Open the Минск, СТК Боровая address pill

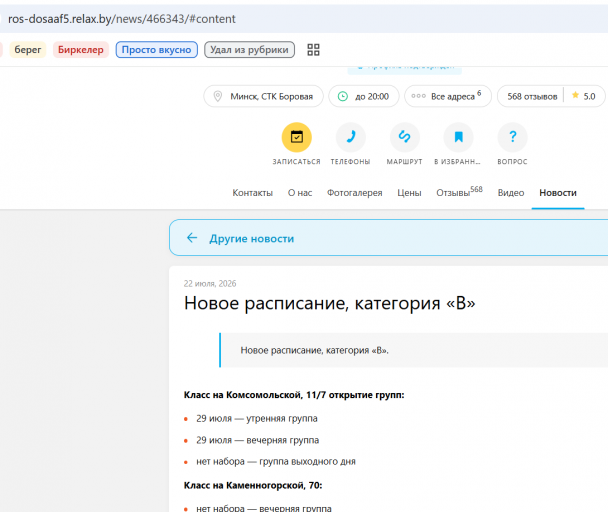point(263,96)
